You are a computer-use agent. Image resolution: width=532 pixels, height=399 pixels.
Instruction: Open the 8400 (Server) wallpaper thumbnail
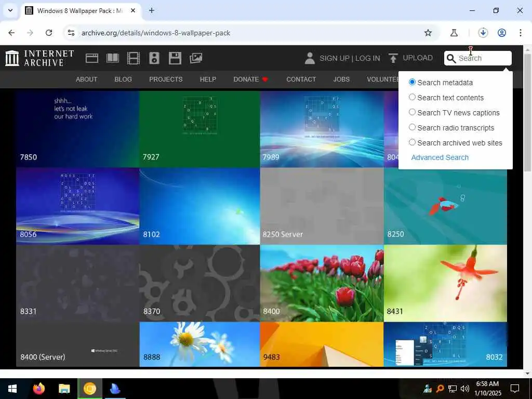[78, 344]
